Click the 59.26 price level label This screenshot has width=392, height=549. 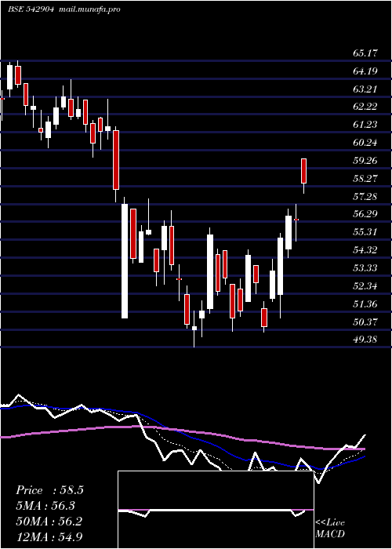tap(365, 160)
